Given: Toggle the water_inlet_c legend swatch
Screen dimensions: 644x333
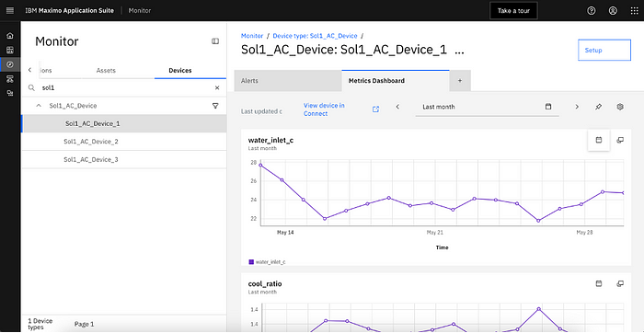Looking at the screenshot, I should coord(251,261).
